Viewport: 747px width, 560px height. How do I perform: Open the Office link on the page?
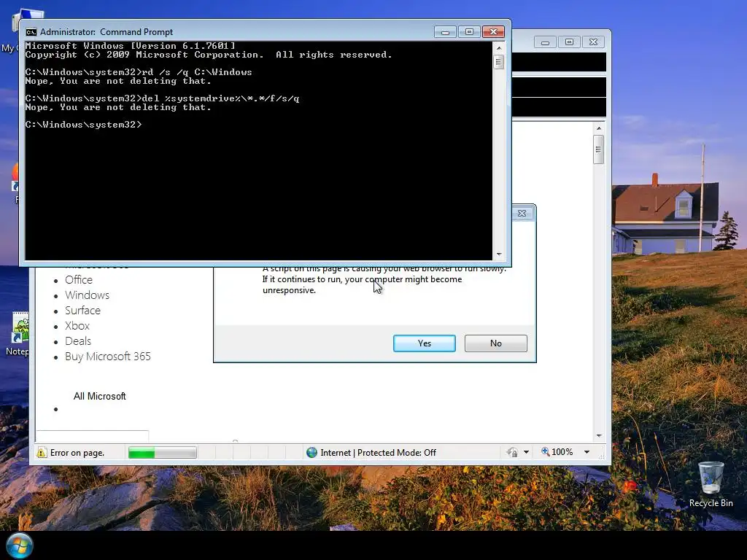79,279
